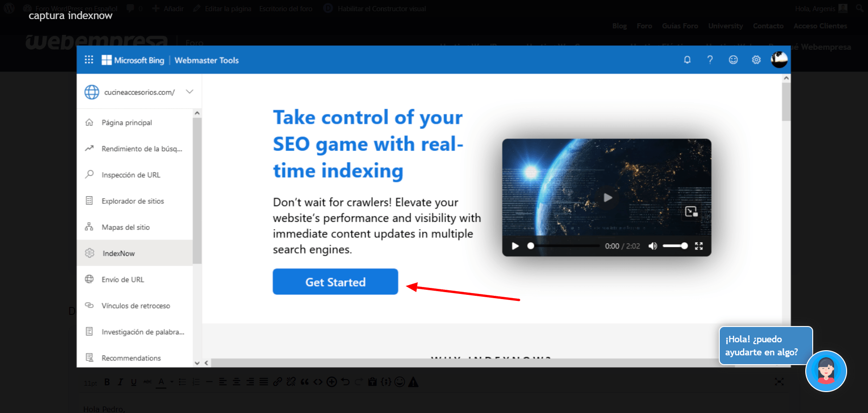
Task: Seek on the video progress bar
Action: click(x=565, y=246)
